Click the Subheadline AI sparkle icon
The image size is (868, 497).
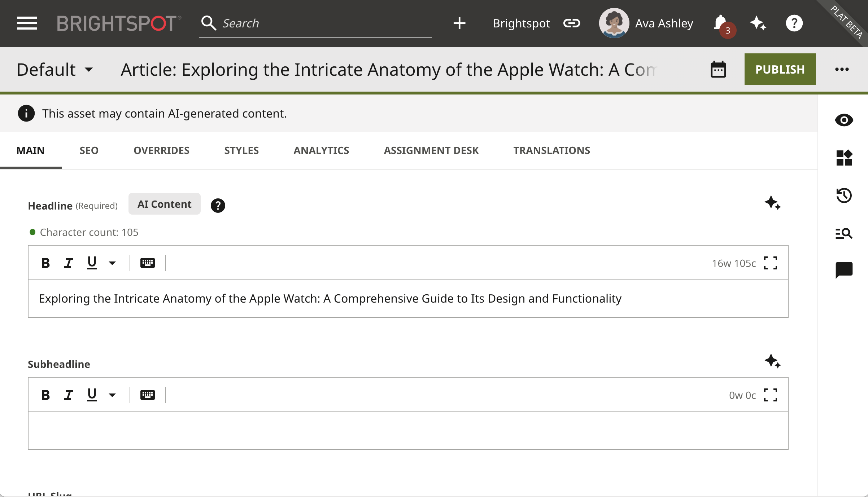click(x=772, y=361)
